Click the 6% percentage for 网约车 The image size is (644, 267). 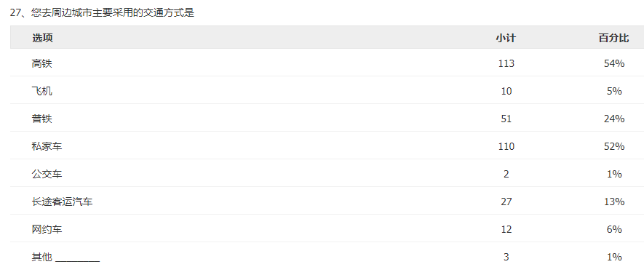(614, 229)
